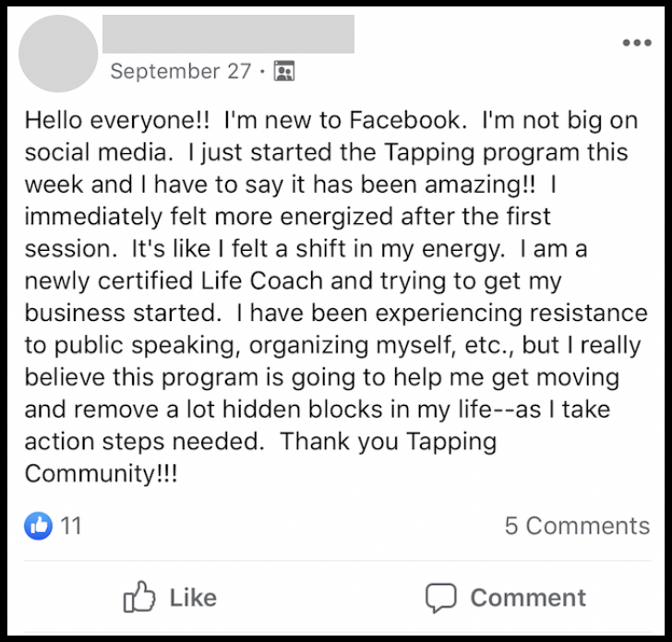Click the speech bubble Comment icon
Screen dimensions: 672x642
pos(440,597)
